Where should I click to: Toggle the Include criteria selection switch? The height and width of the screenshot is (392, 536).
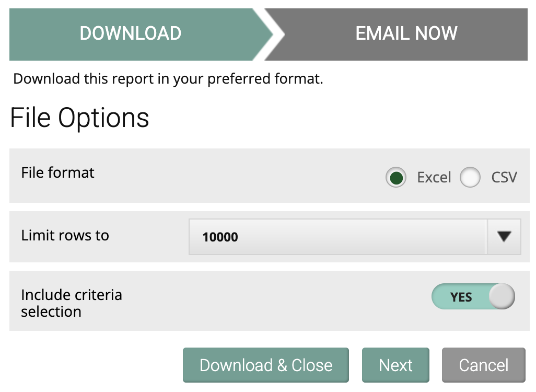[473, 296]
